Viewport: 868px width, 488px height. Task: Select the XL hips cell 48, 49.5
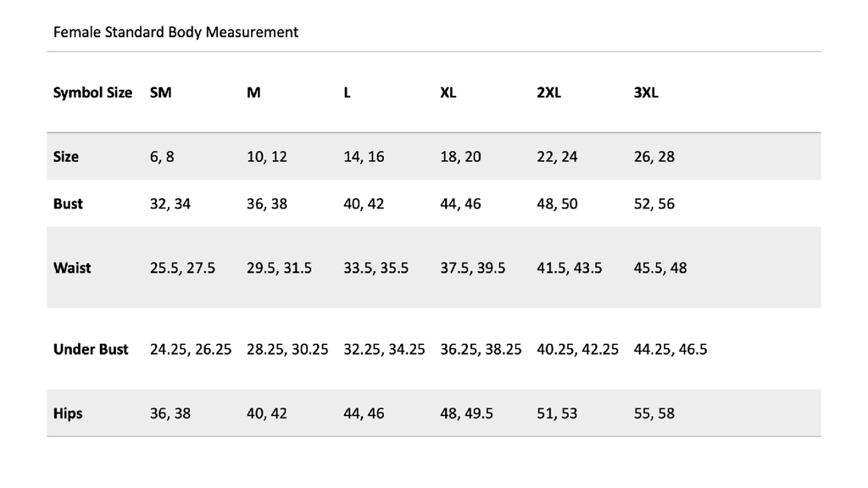tap(466, 413)
